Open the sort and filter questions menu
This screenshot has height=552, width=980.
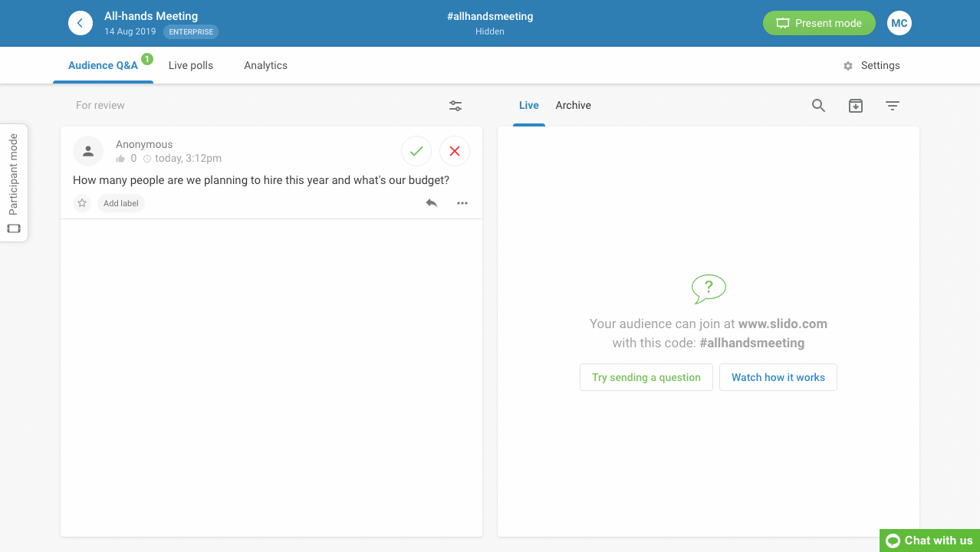893,106
